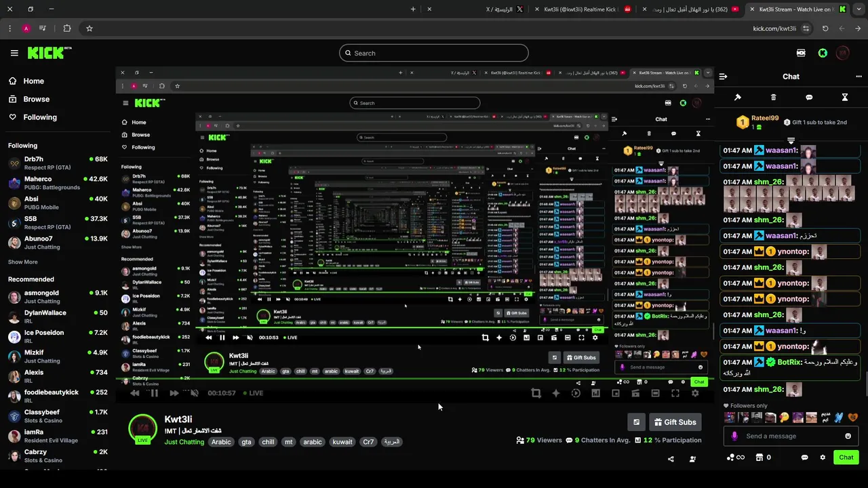Click the green Chat send button
Screen dimensions: 868x488
[846, 457]
